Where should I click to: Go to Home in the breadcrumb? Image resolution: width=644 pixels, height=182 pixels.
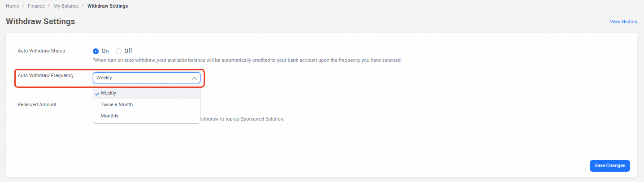[x=12, y=6]
